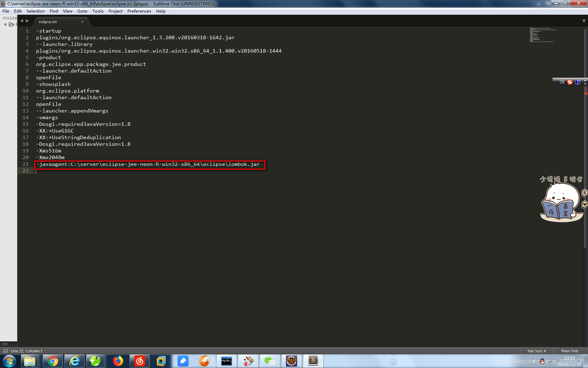Viewport: 588px width, 368px height.
Task: Open the Tools menu
Action: 98,11
